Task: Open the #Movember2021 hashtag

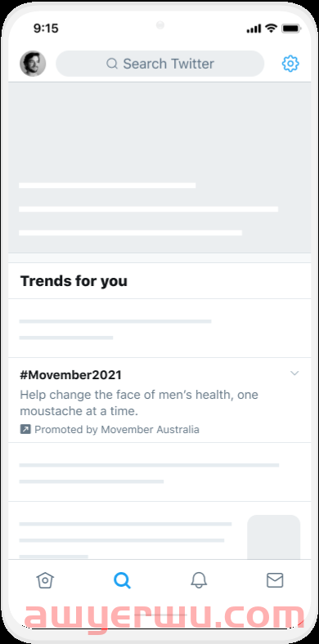Action: 70,375
